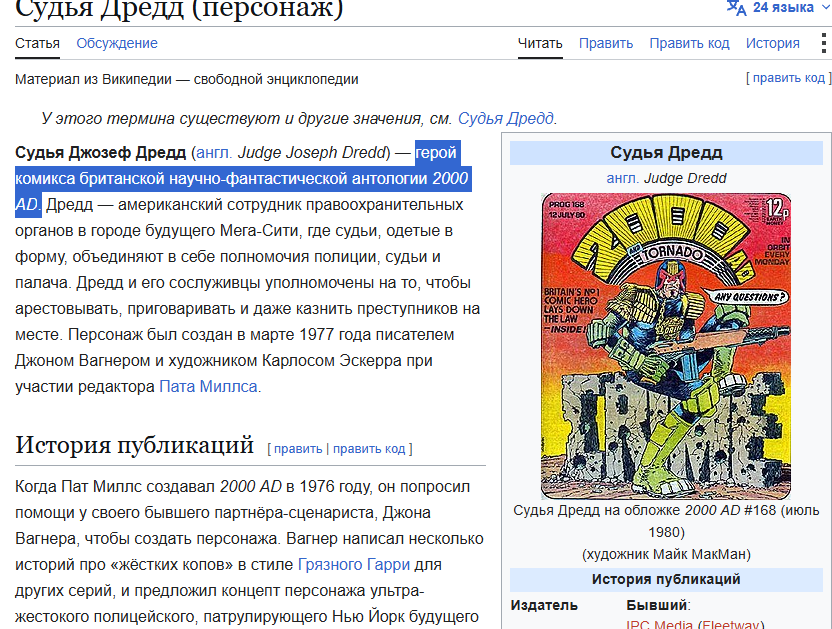Image resolution: width=832 pixels, height=629 pixels.
Task: Open the Править код tab
Action: (689, 43)
